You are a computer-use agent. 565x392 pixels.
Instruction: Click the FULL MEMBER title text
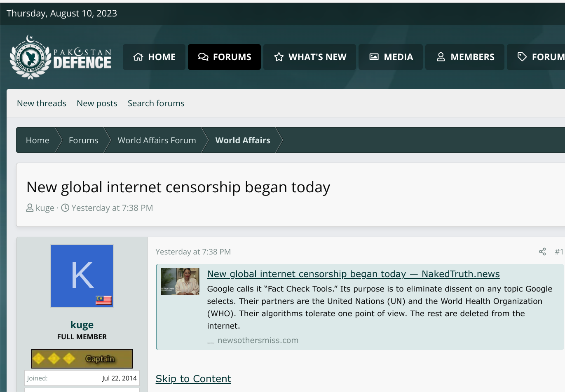pos(82,337)
